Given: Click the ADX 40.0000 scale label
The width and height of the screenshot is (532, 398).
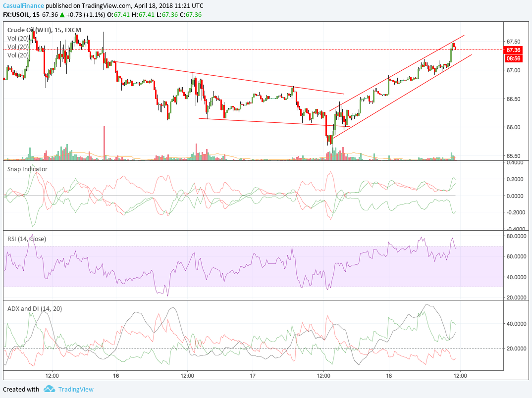Looking at the screenshot, I should pyautogui.click(x=516, y=324).
